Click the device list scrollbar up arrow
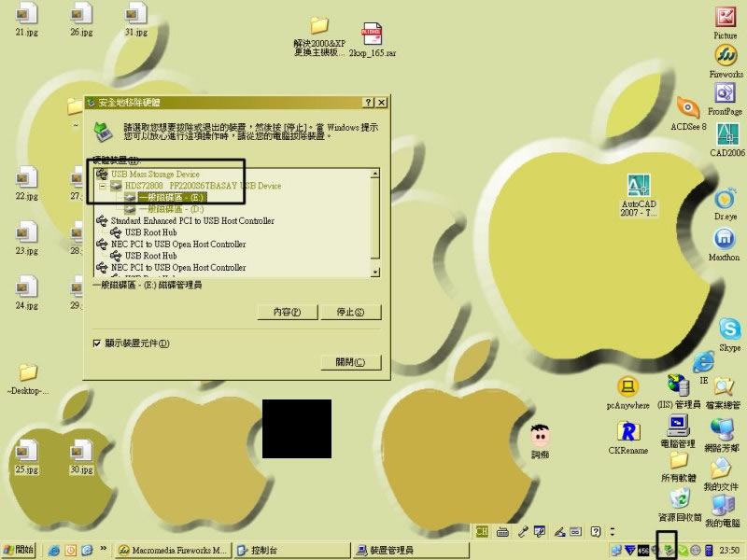747x560 pixels. [x=375, y=174]
